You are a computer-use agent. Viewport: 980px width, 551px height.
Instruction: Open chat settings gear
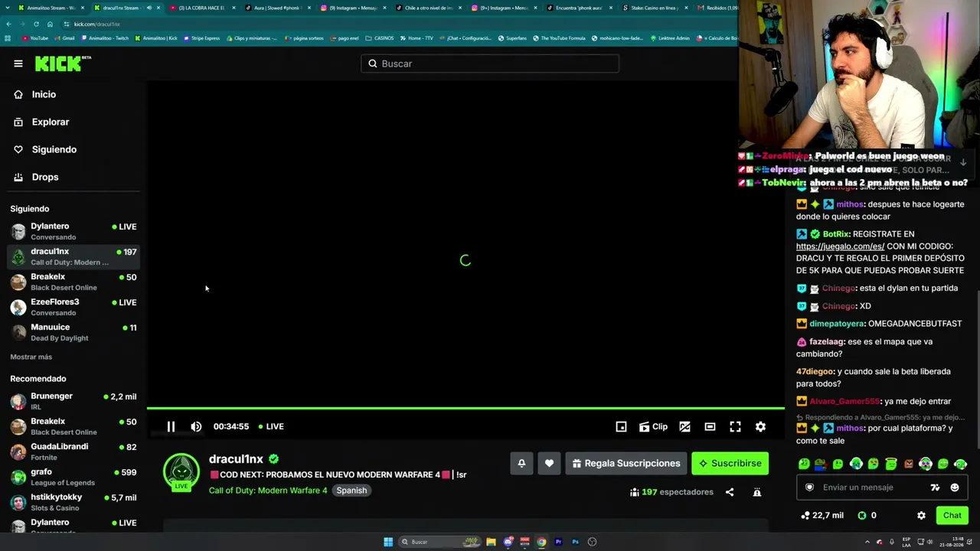[x=921, y=515]
